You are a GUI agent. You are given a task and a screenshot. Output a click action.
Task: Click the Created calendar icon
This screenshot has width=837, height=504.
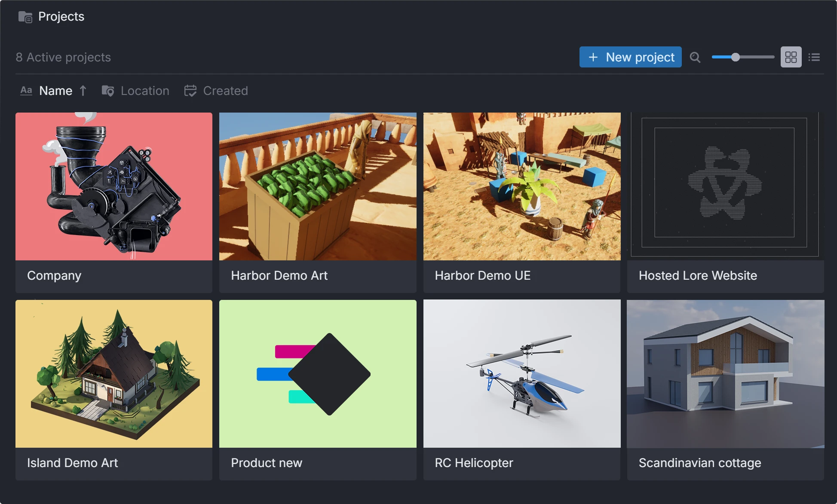click(190, 91)
